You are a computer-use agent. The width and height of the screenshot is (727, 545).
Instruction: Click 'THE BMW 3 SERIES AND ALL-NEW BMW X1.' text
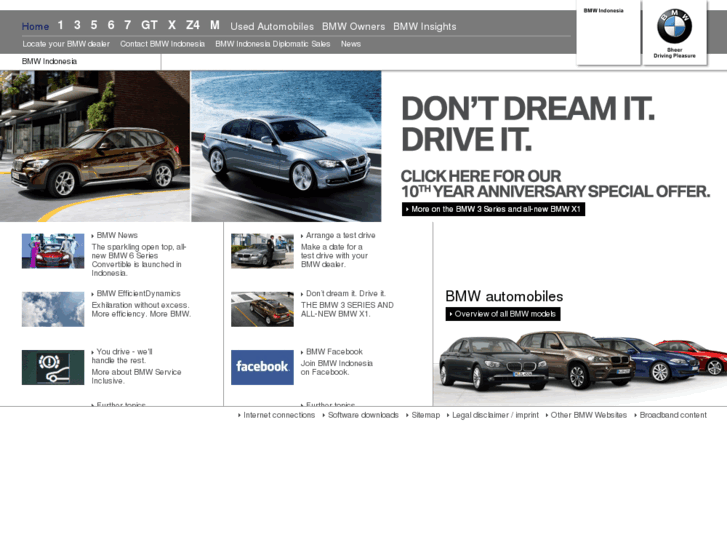pos(347,309)
